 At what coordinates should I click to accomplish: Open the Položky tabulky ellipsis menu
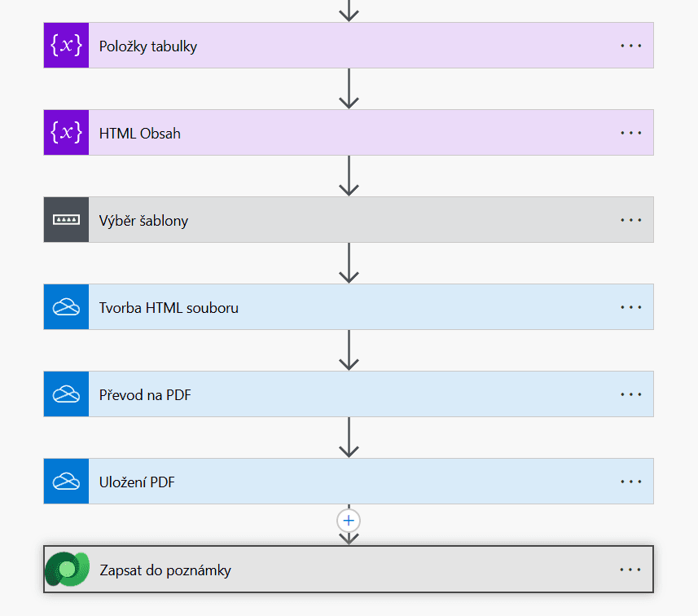(630, 46)
